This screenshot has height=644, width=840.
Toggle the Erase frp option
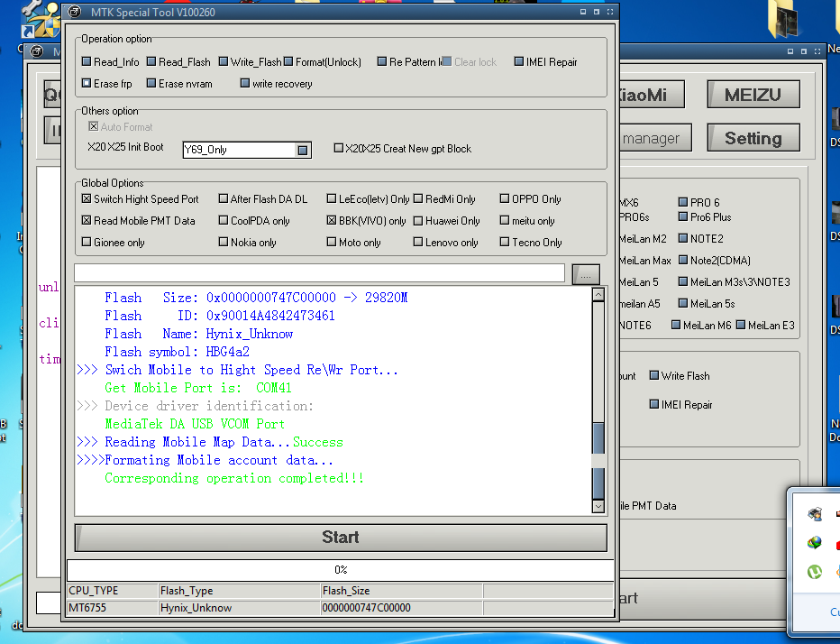[87, 84]
